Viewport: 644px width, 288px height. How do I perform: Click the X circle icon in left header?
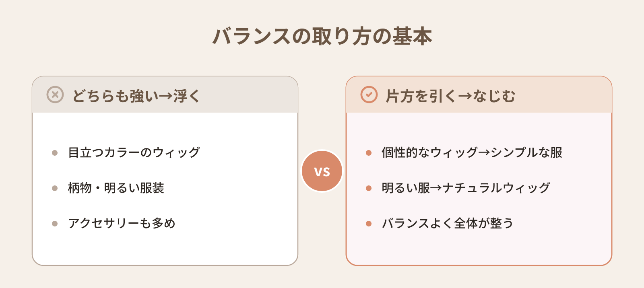(x=55, y=95)
